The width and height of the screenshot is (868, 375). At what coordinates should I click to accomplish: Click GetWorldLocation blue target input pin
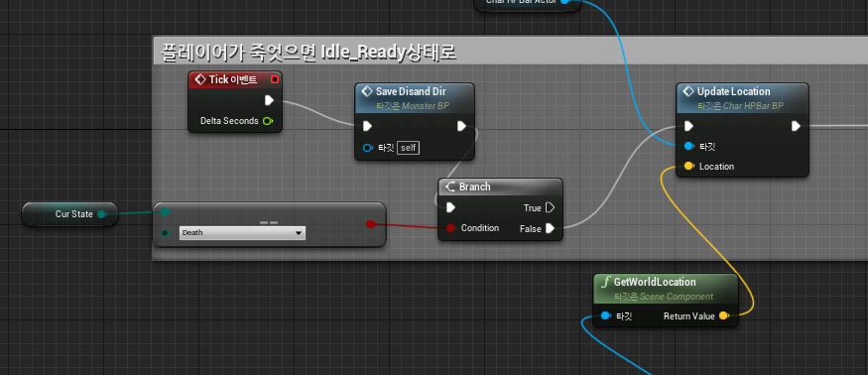pos(605,316)
